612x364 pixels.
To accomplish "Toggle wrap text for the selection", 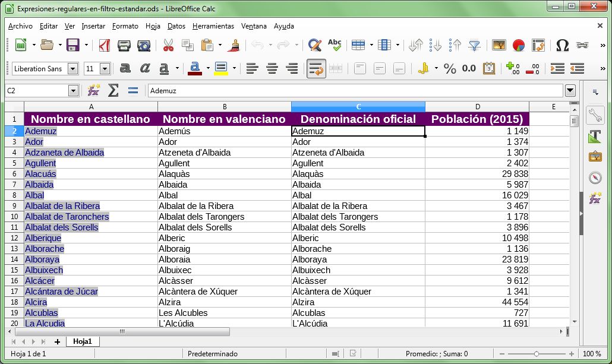I will point(316,68).
